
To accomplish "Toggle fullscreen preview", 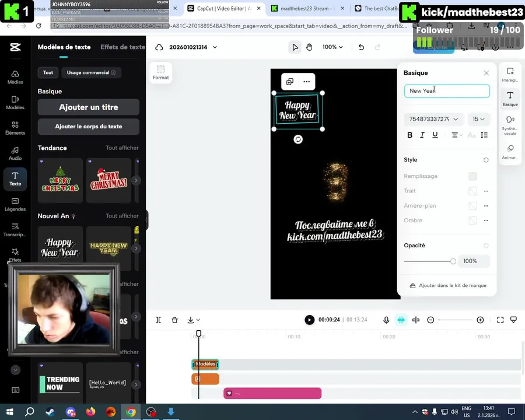I will coord(501,320).
